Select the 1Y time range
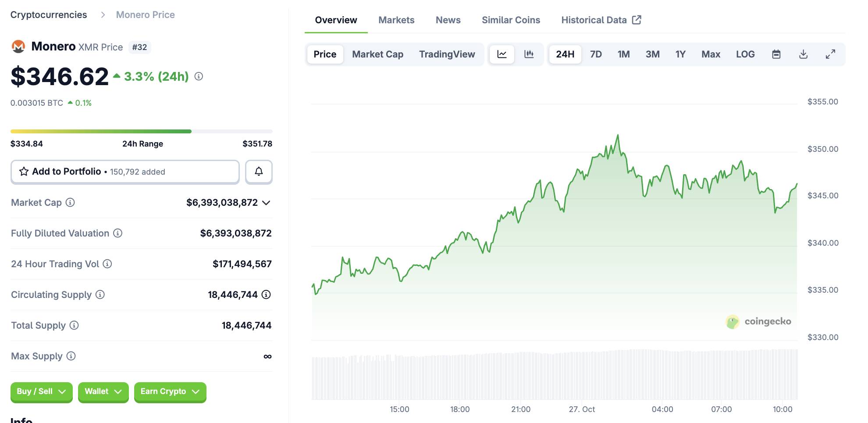The width and height of the screenshot is (868, 423). click(680, 54)
